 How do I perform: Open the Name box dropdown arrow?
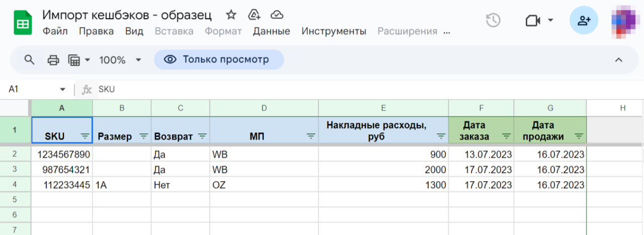[62, 90]
